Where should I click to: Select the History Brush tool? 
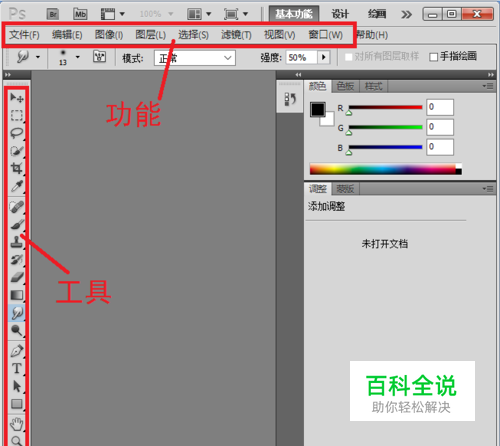point(17,260)
